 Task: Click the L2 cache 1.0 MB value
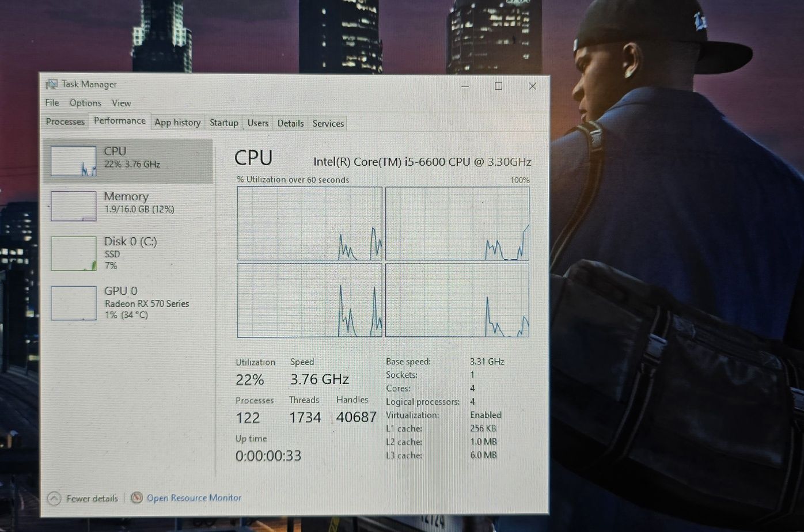tap(483, 442)
